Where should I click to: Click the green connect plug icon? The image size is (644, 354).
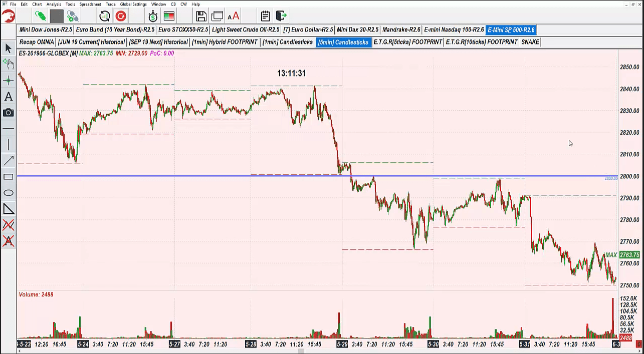pyautogui.click(x=41, y=16)
